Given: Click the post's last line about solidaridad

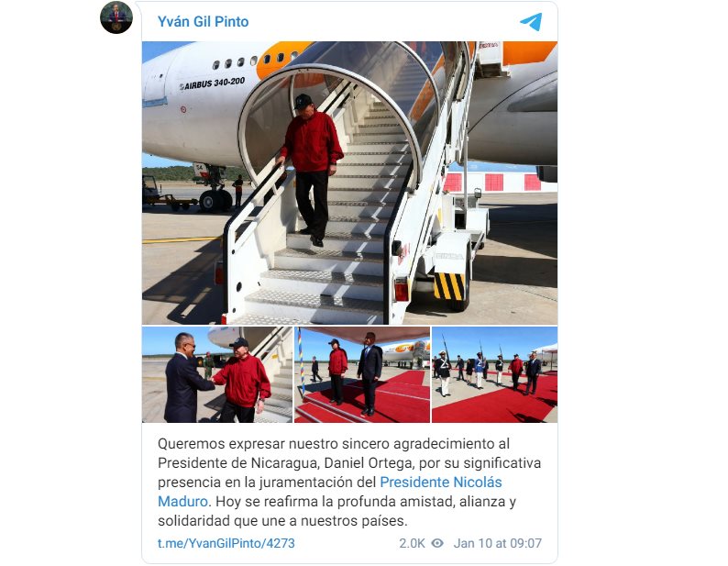Looking at the screenshot, I should pyautogui.click(x=282, y=520).
